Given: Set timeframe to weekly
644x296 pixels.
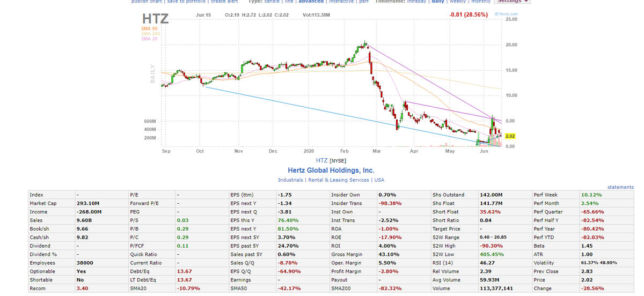Looking at the screenshot, I should [458, 2].
